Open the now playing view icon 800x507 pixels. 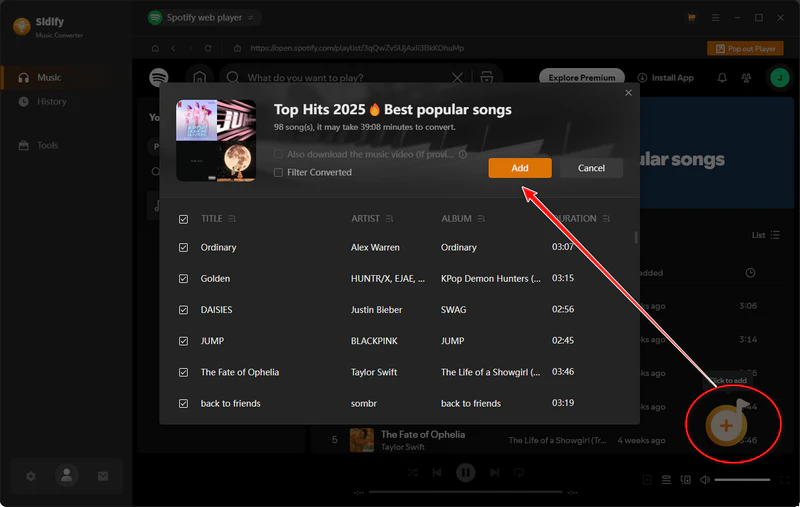[x=647, y=479]
